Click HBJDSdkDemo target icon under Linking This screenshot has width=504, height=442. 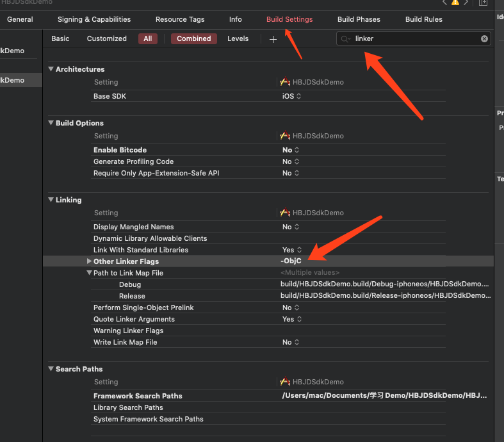coord(285,212)
